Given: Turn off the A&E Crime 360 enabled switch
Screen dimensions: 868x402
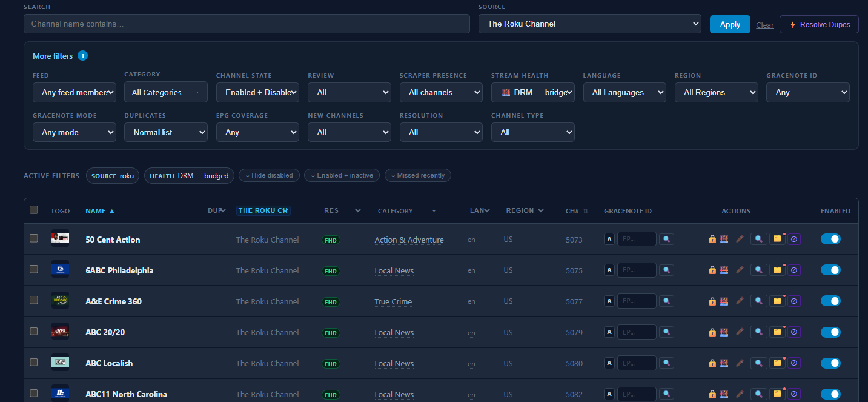Looking at the screenshot, I should pyautogui.click(x=830, y=301).
